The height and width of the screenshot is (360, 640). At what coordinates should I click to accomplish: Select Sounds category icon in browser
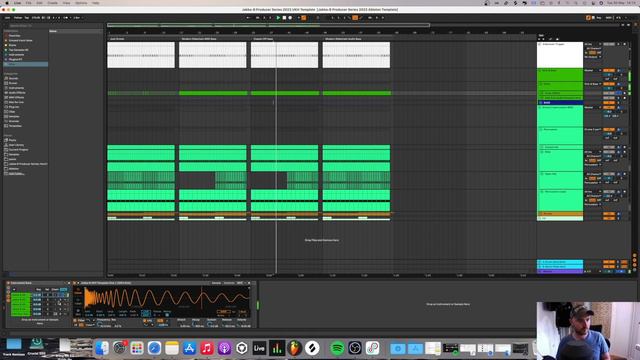[x=6, y=78]
